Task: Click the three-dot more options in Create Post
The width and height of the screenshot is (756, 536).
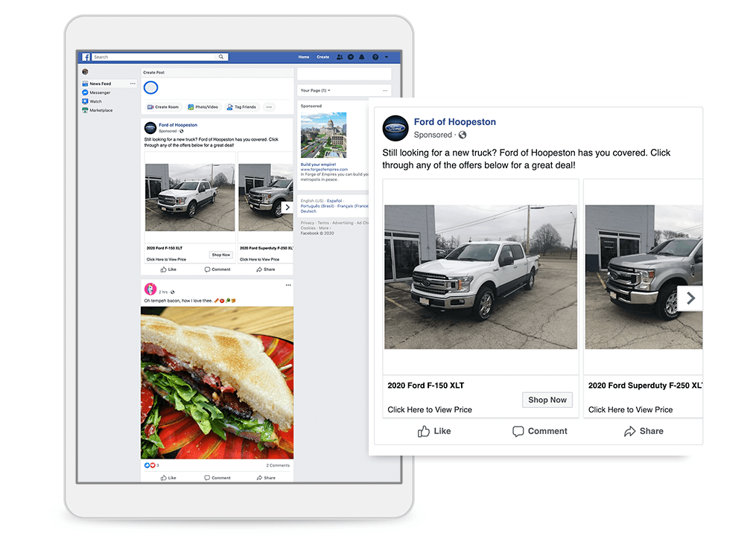Action: tap(269, 107)
